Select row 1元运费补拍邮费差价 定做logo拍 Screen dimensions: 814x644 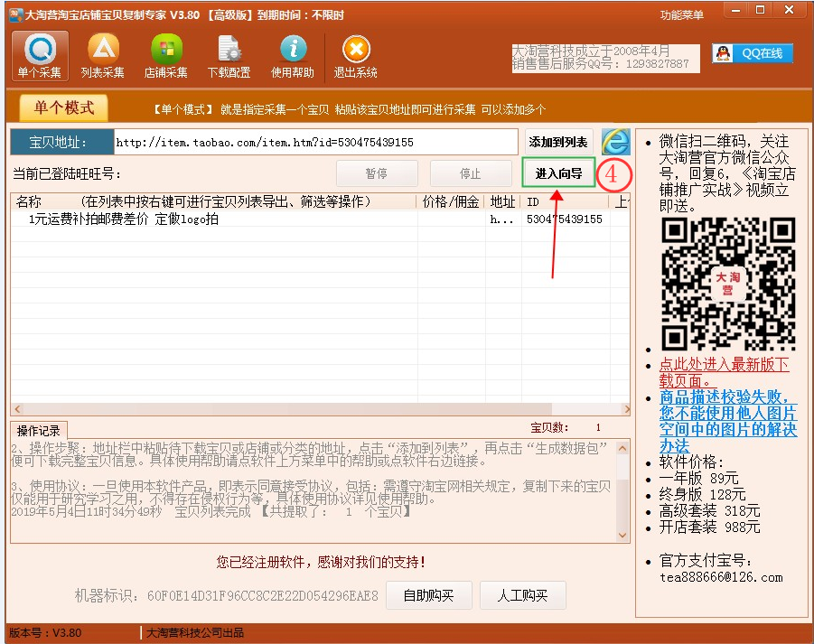pyautogui.click(x=320, y=219)
